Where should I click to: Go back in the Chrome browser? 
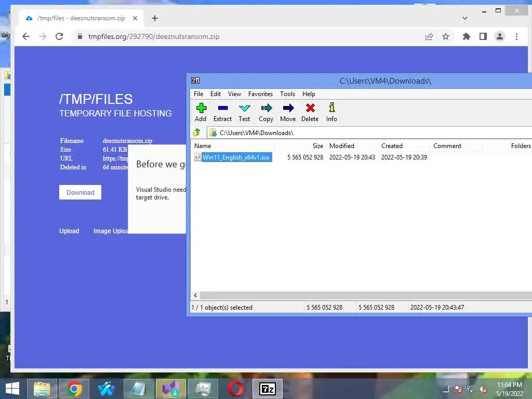(26, 37)
